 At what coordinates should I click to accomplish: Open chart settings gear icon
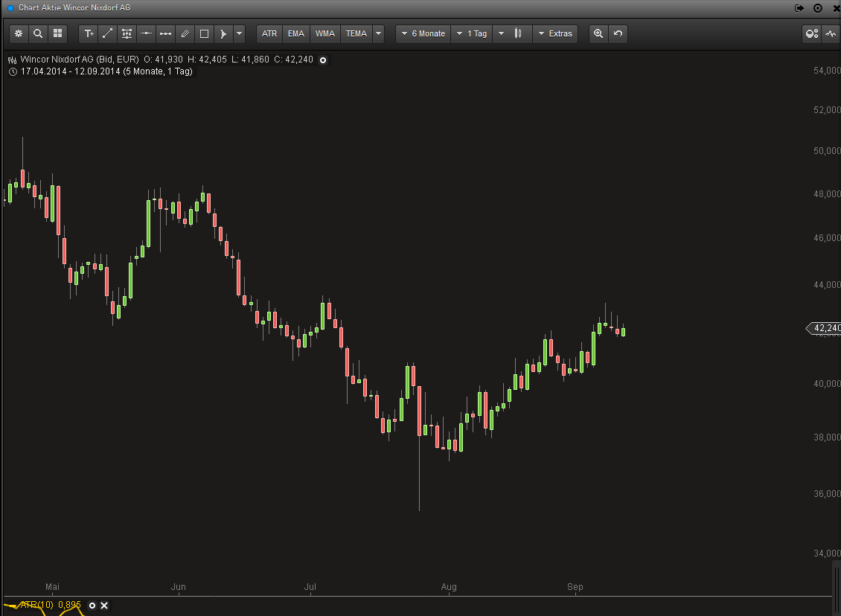19,33
